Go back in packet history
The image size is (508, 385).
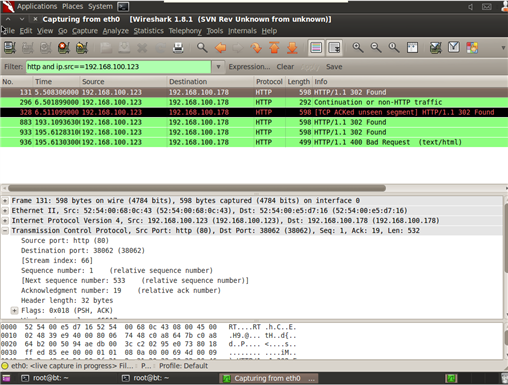tap(220, 48)
